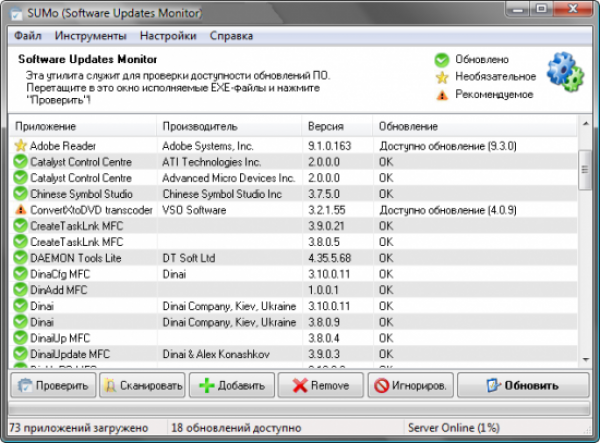The image size is (600, 443).
Task: Minimize the SUMo window
Action: 517,9
